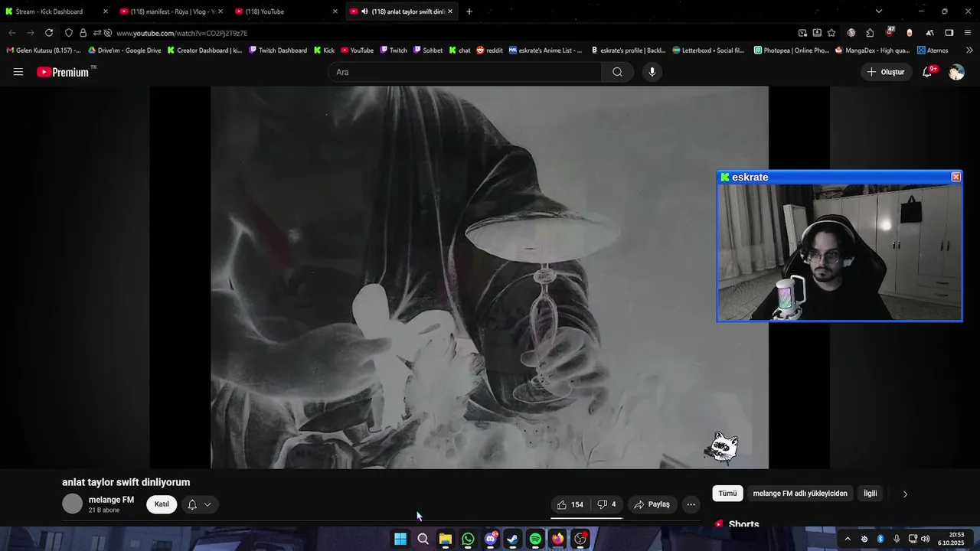Switch to manifest - Rüya Vlog tab
The image size is (980, 551).
(172, 11)
